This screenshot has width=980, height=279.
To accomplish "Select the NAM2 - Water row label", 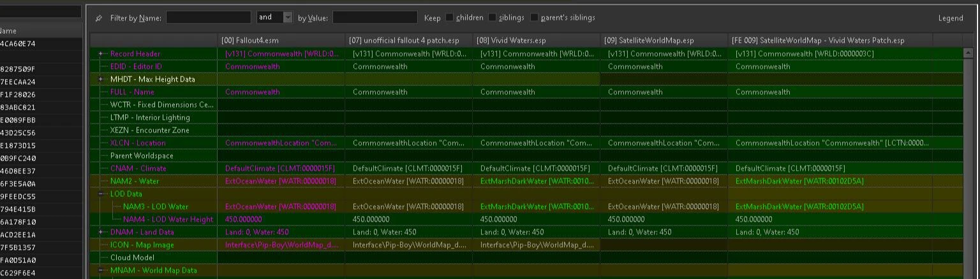I will point(135,181).
